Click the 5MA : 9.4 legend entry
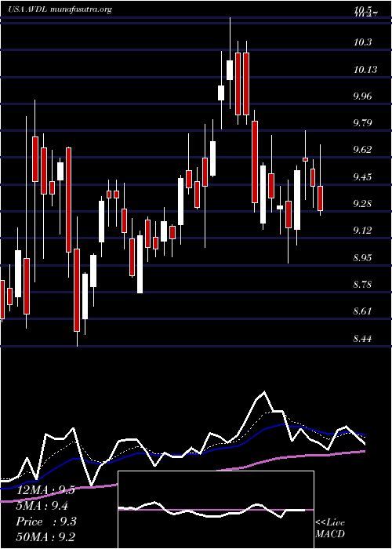Screen dimensions: 392x549 [x=42, y=506]
